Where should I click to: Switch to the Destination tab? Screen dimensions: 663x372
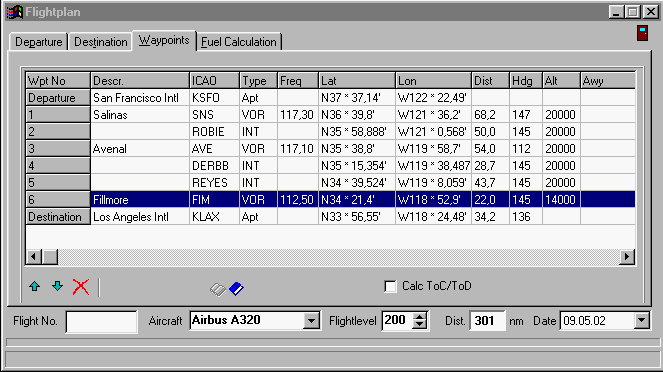click(101, 42)
